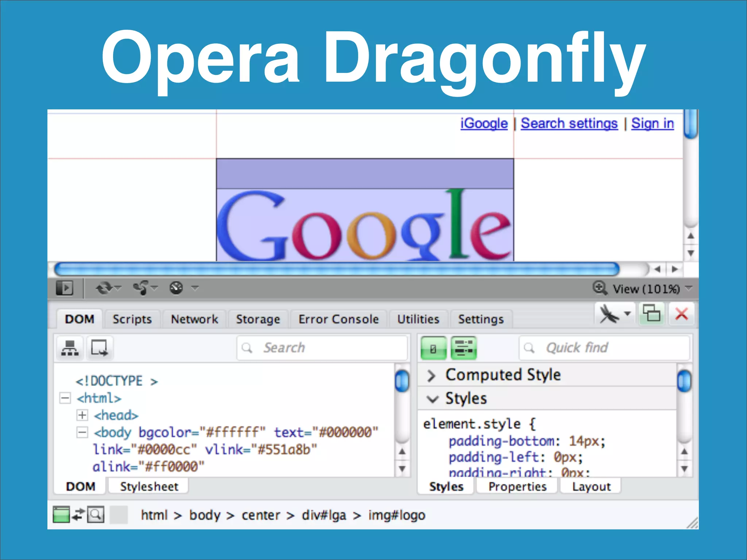Click center in the breadcrumb
The image size is (747, 560).
pyautogui.click(x=261, y=515)
